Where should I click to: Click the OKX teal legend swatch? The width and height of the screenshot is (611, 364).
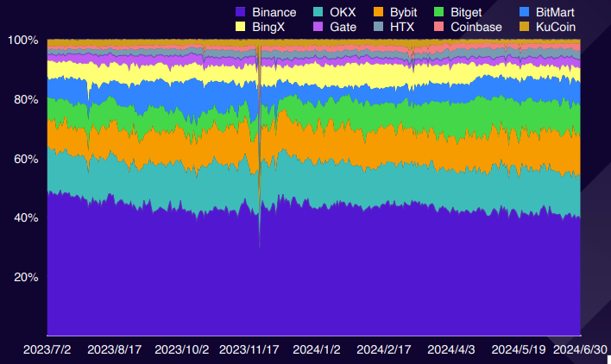pos(318,12)
